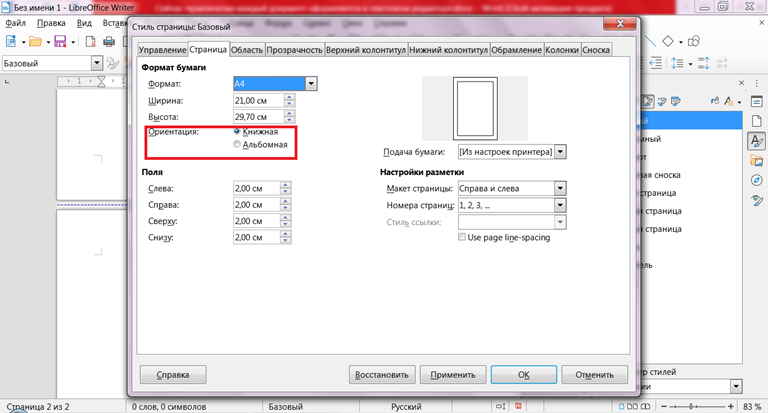Open the sidebar settings three-dot menu
The height and width of the screenshot is (413, 768).
(757, 83)
